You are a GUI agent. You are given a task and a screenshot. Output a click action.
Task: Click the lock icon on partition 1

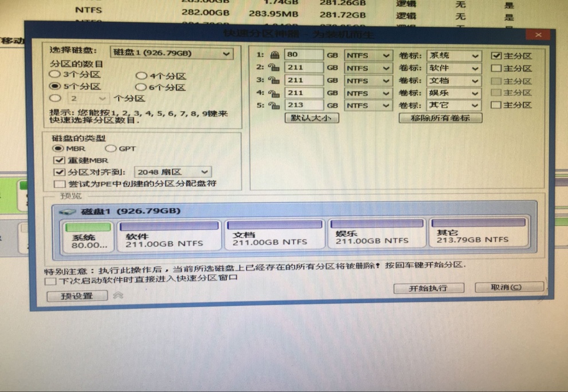point(275,55)
